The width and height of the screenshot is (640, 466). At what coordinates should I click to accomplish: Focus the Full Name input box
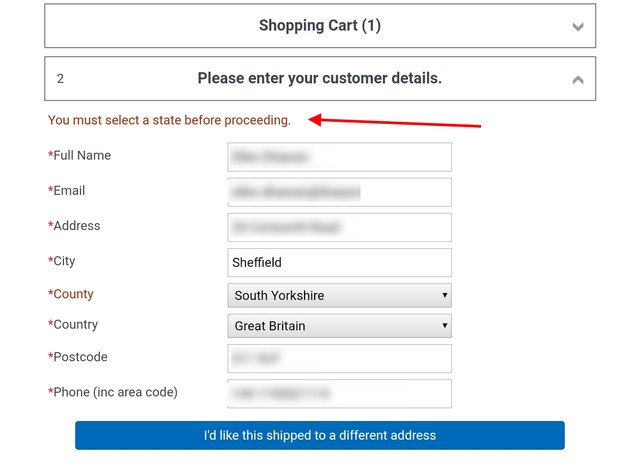[339, 157]
